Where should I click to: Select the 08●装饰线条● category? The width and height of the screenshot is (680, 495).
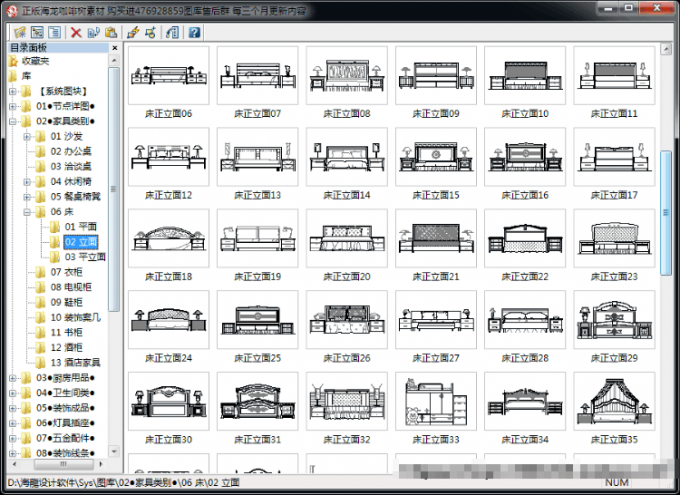coord(65,453)
